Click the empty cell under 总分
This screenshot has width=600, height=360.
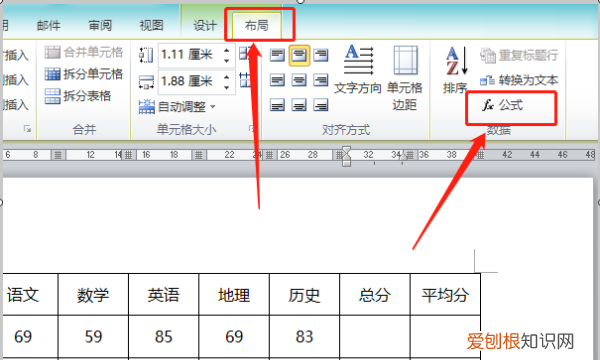pyautogui.click(x=375, y=337)
